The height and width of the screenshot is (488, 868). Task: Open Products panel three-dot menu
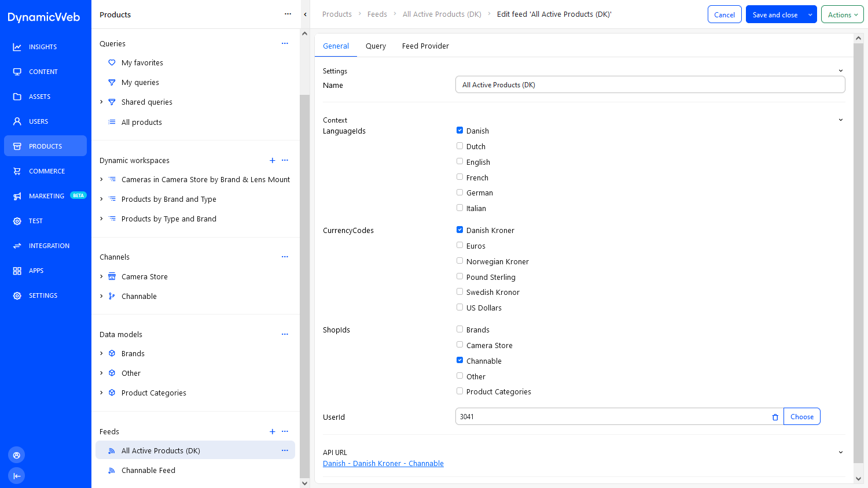288,14
